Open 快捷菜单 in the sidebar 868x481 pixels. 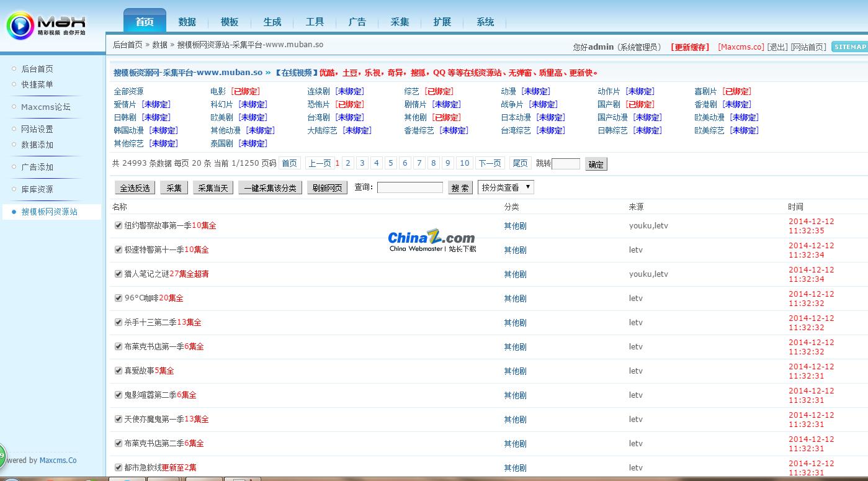tap(37, 84)
